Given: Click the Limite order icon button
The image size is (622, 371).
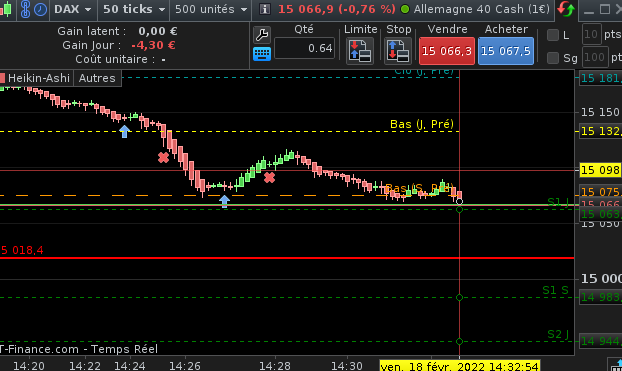Looking at the screenshot, I should (x=360, y=50).
